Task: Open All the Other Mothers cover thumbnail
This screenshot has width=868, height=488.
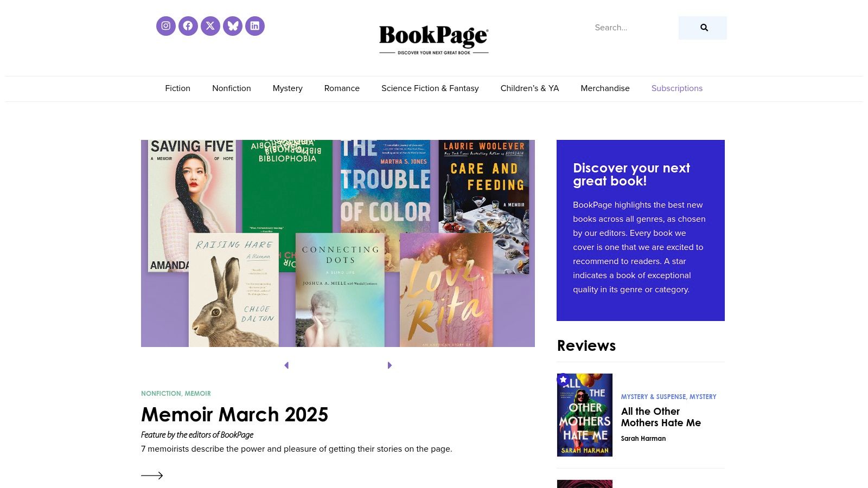Action: (585, 415)
